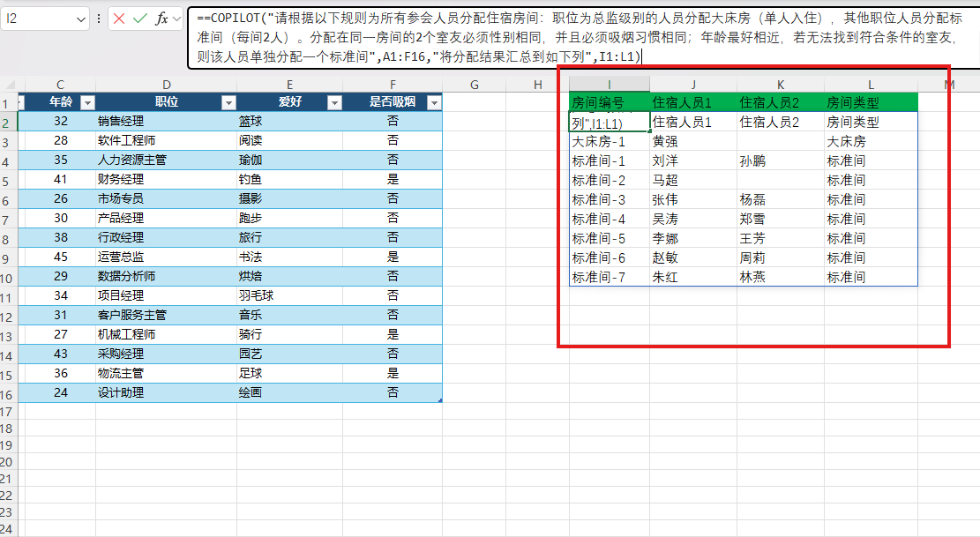980x537 pixels.
Task: Select occupant cell 杨磊
Action: [x=781, y=200]
